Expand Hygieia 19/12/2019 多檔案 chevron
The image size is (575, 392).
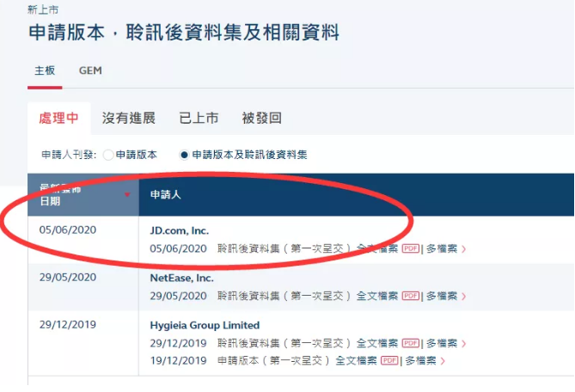coord(443,361)
